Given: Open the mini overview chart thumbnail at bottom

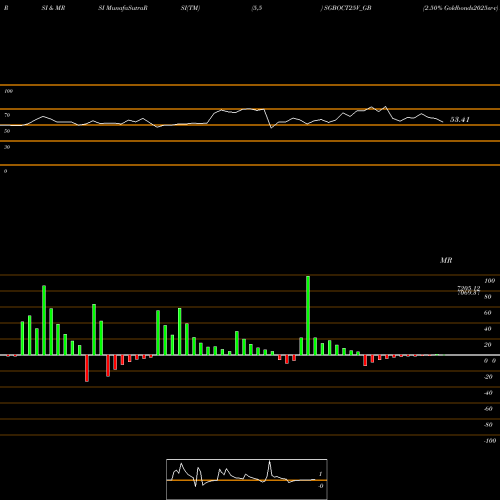Looking at the screenshot, I should point(247,479).
